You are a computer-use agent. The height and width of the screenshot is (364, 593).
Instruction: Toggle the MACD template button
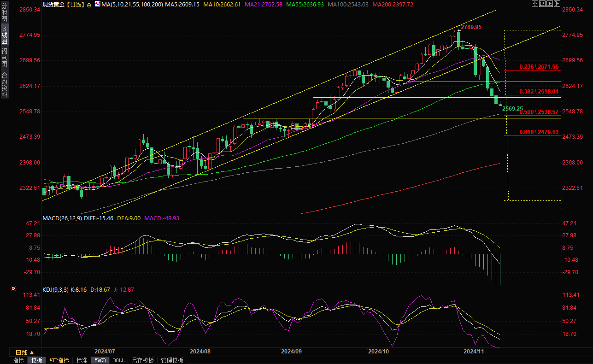click(100, 360)
